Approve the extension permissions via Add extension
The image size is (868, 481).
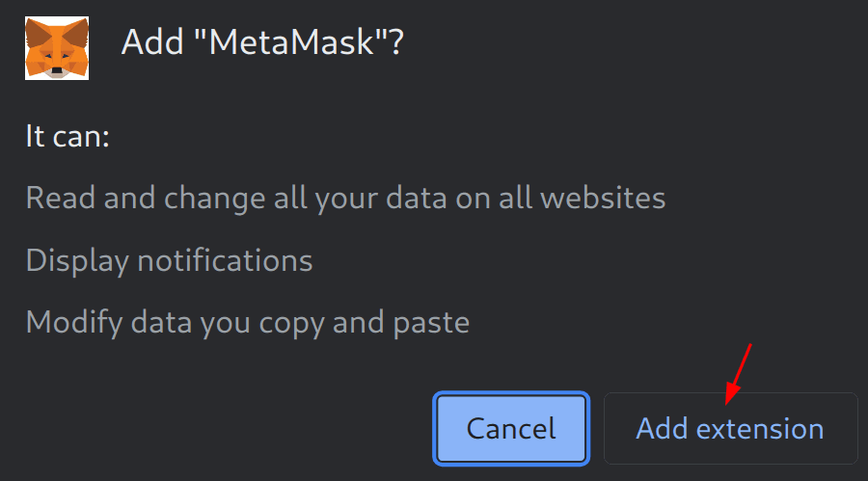pos(730,428)
